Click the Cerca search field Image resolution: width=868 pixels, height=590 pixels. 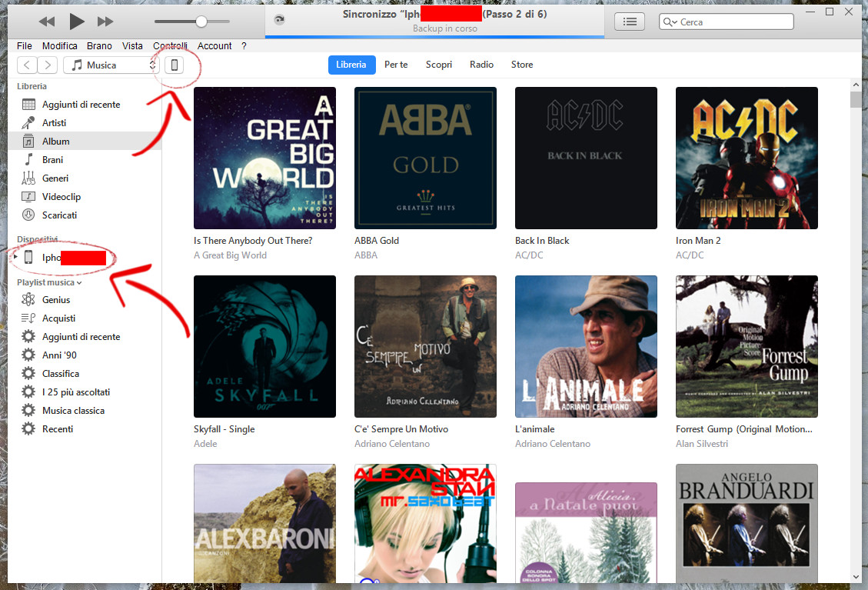[727, 22]
